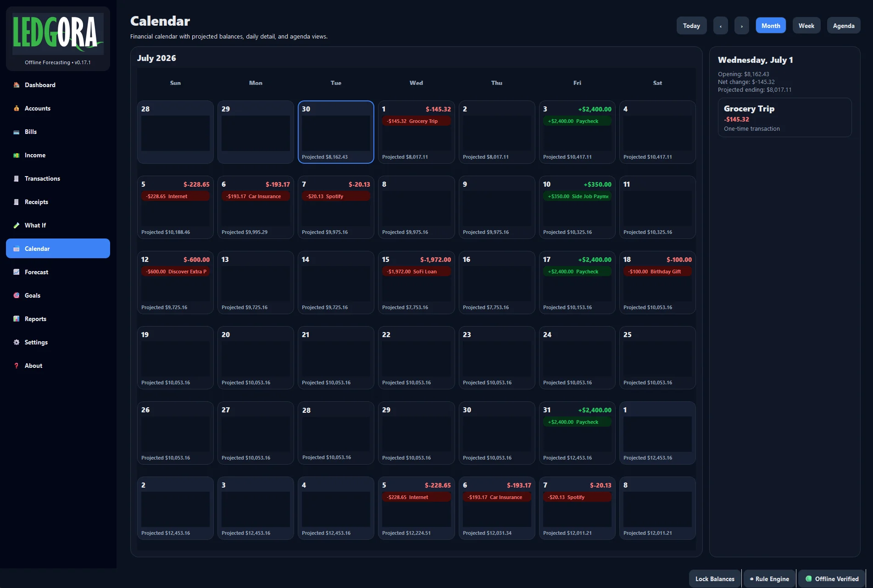Go to previous month with left chevron
The height and width of the screenshot is (588, 873).
(721, 26)
